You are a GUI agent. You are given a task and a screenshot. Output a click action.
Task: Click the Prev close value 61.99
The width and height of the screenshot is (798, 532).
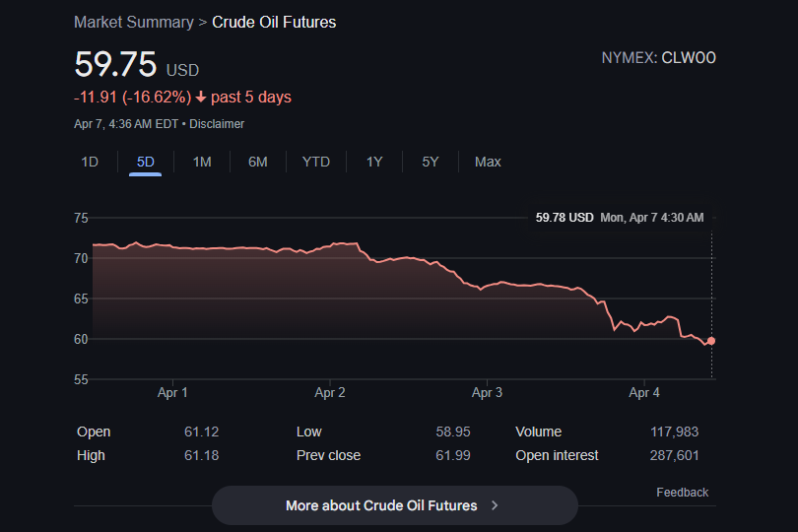pos(453,455)
